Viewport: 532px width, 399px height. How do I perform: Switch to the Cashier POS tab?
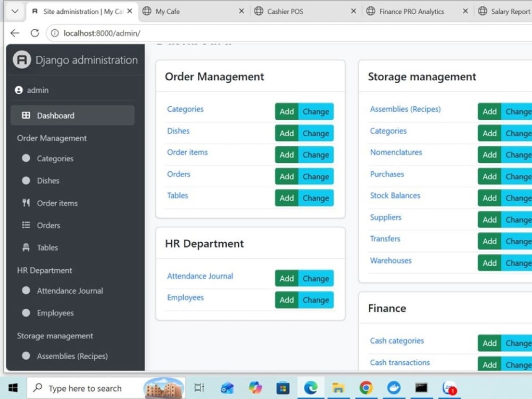305,11
